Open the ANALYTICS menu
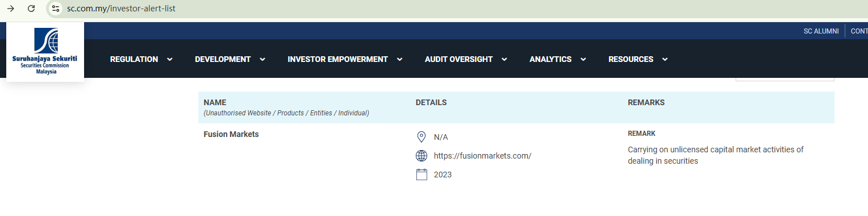Image resolution: width=868 pixels, height=216 pixels. (x=550, y=59)
